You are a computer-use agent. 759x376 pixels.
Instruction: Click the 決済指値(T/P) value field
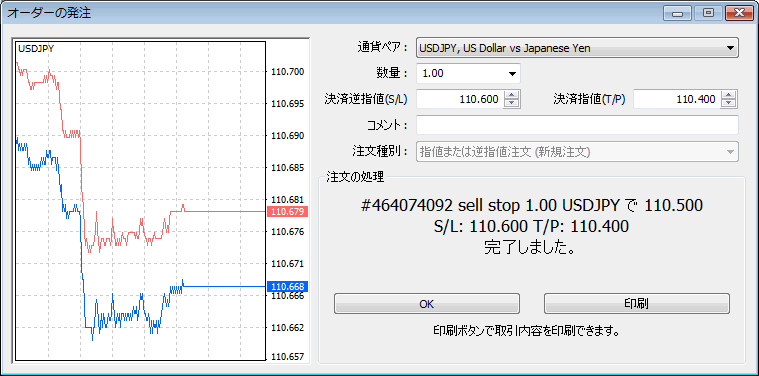point(677,99)
